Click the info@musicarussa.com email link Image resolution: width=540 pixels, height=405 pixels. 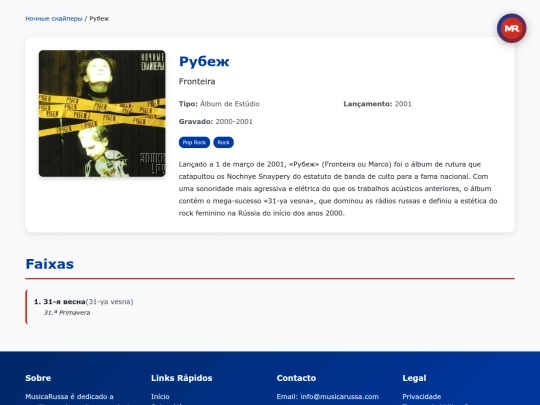[339, 396]
